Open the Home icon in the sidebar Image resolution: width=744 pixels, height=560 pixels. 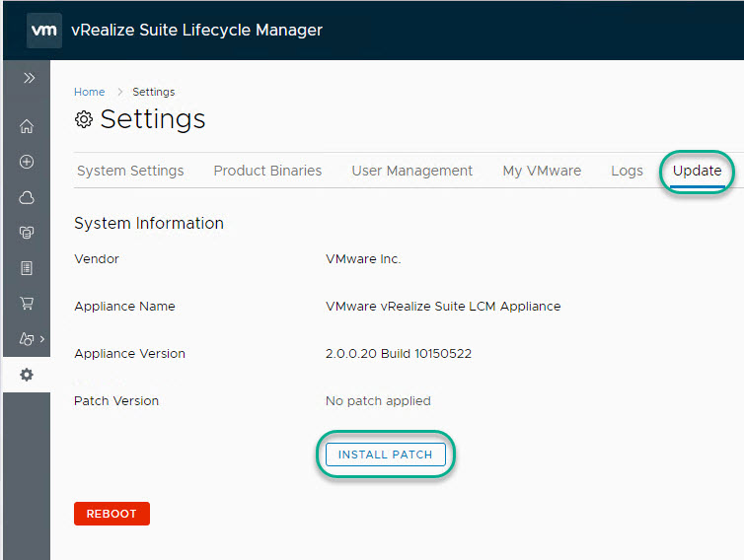[x=27, y=126]
